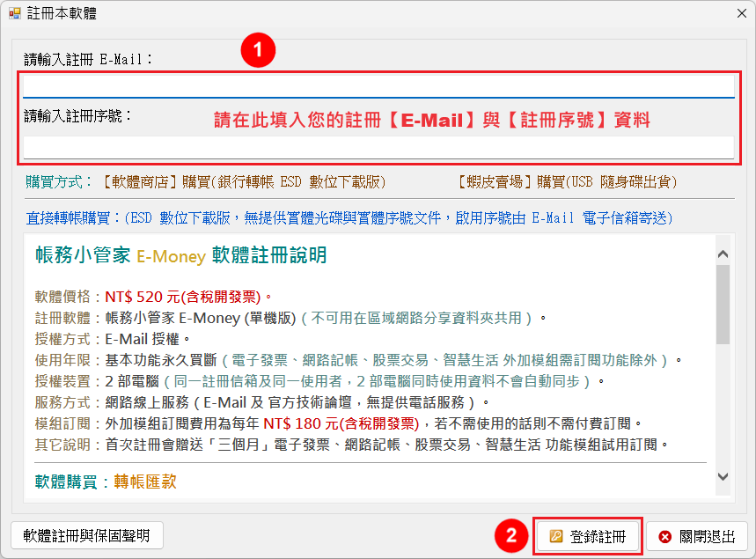Click the scroll up arrow of instructions panel
The image size is (756, 559).
(x=723, y=254)
